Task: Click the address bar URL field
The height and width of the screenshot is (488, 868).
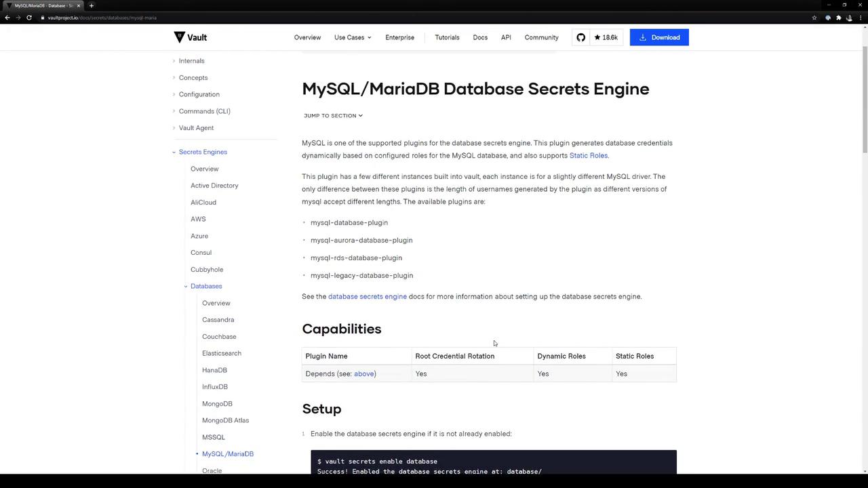Action: [x=427, y=18]
